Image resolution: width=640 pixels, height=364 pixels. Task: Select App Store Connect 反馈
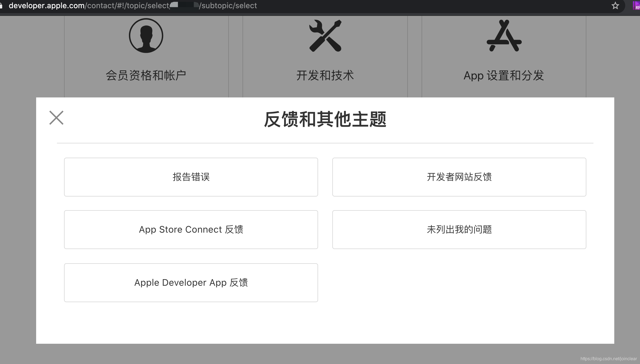coord(191,230)
